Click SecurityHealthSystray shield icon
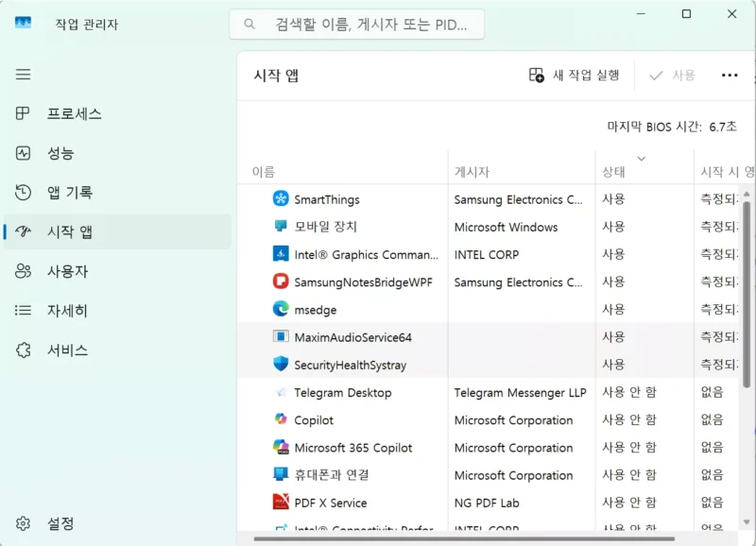756x546 pixels. [281, 364]
